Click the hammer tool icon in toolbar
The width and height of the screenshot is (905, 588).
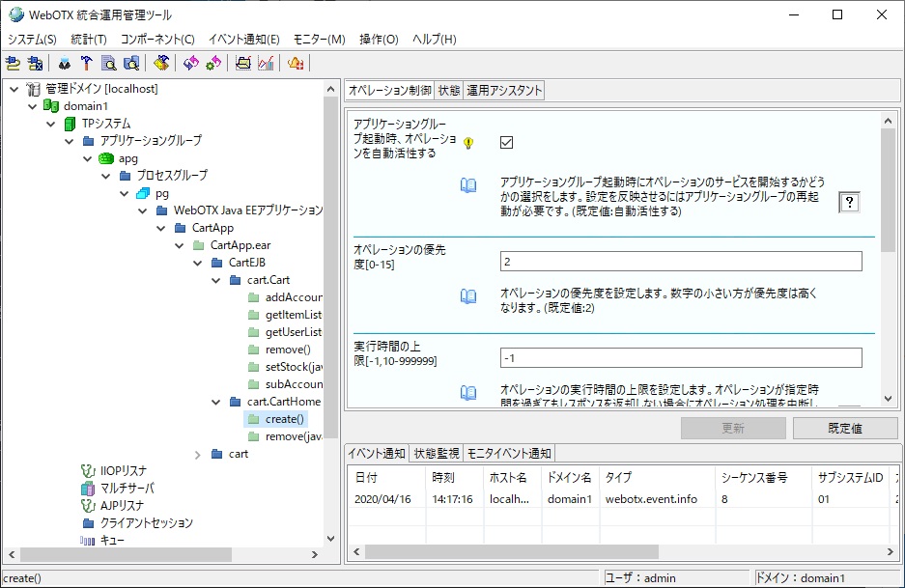[86, 64]
